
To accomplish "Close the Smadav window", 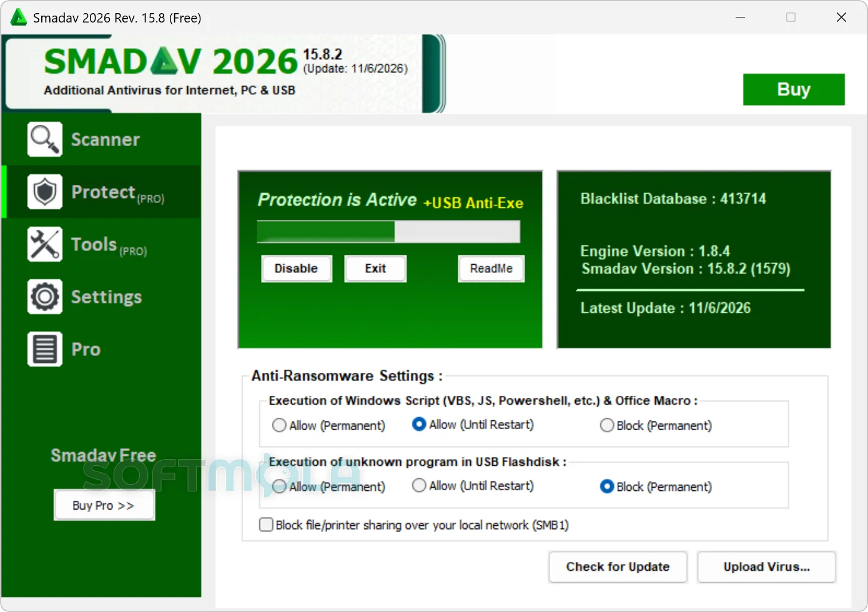I will [841, 17].
